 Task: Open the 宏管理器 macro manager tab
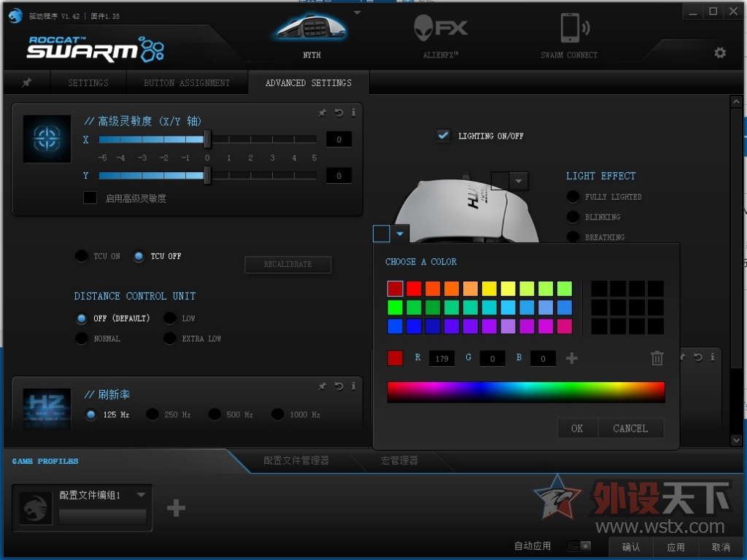pos(399,461)
